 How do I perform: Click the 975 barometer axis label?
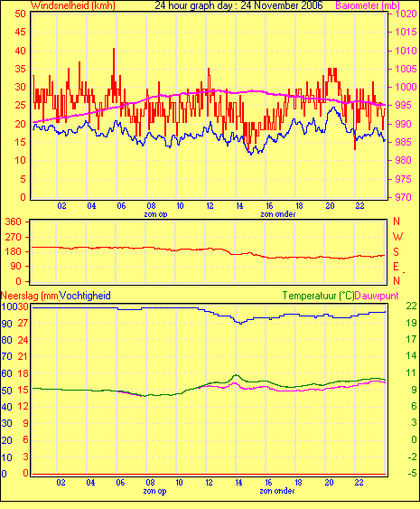[x=404, y=179]
